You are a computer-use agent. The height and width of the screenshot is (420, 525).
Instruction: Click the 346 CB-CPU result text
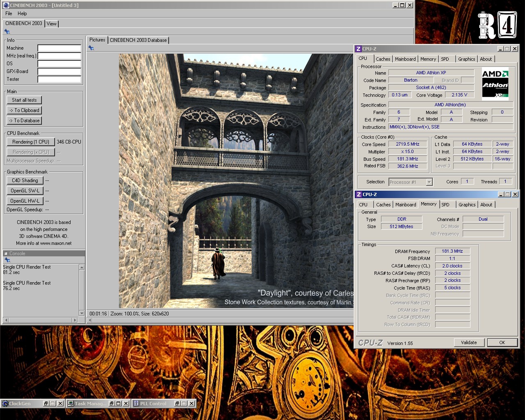coord(69,142)
